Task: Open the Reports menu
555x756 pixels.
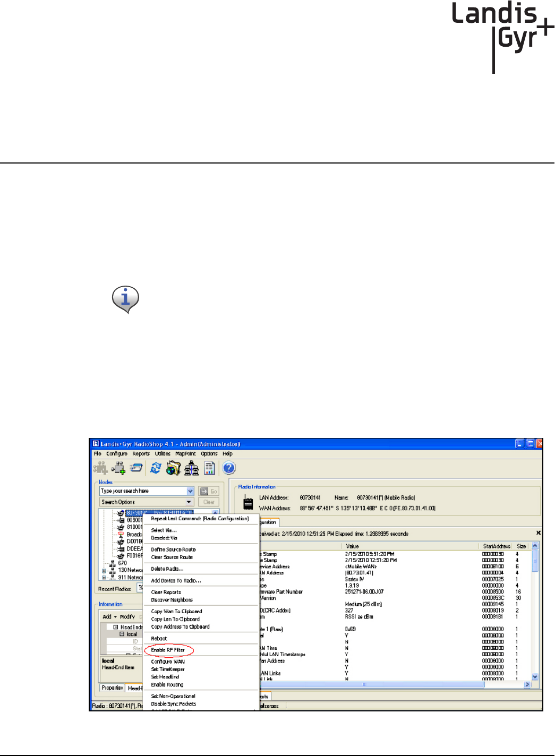Action: 141,454
